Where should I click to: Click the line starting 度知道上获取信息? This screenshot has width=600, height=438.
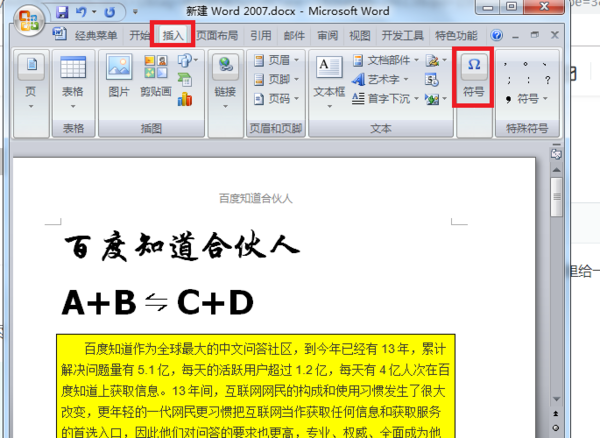(253, 391)
